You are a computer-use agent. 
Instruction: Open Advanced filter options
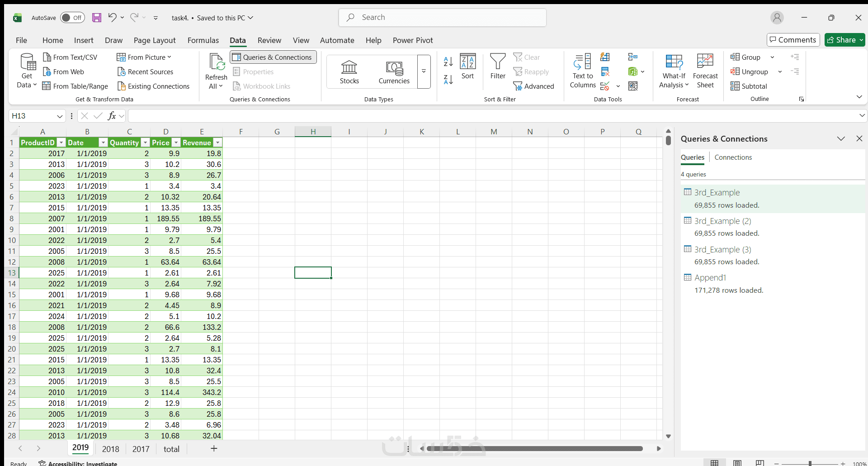533,86
